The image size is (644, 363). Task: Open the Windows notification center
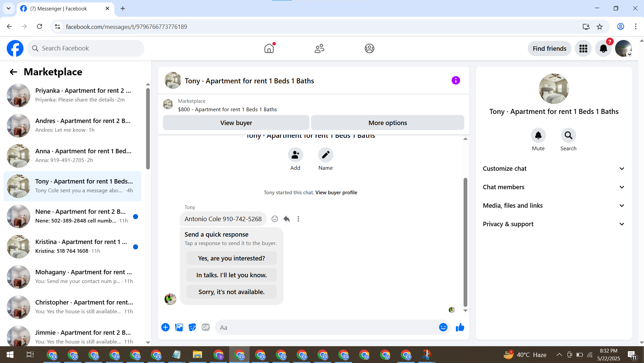click(x=632, y=355)
